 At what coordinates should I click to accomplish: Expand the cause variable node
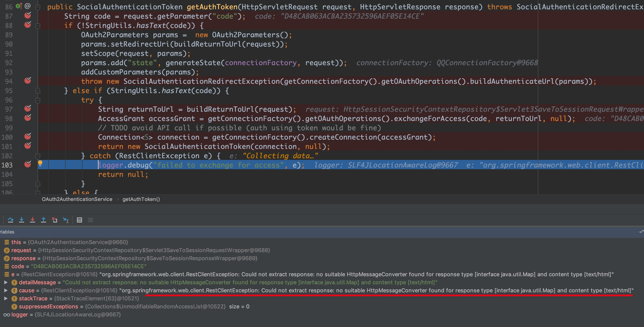coord(6,290)
